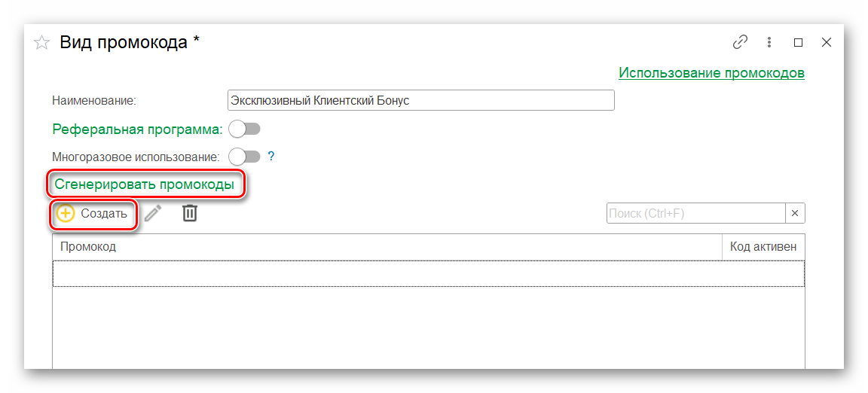Clear the search box with the X button
The image size is (868, 393).
(795, 213)
